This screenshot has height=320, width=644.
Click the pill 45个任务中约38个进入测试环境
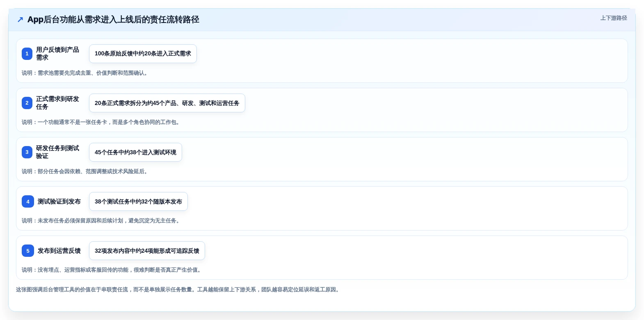[x=135, y=152]
